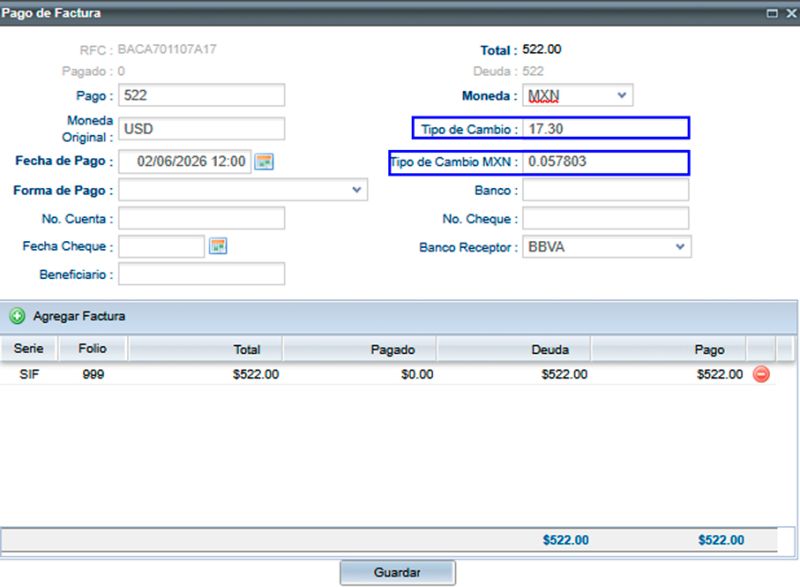The height and width of the screenshot is (587, 800).
Task: Remove the SIF 999 invoice row
Action: click(x=761, y=374)
